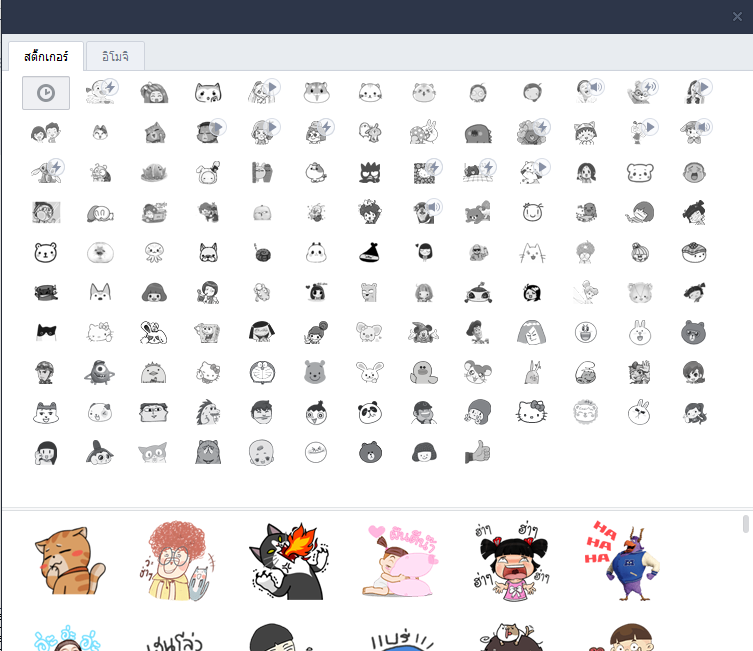Select the Hamtaro mouse sticker pack

[478, 373]
